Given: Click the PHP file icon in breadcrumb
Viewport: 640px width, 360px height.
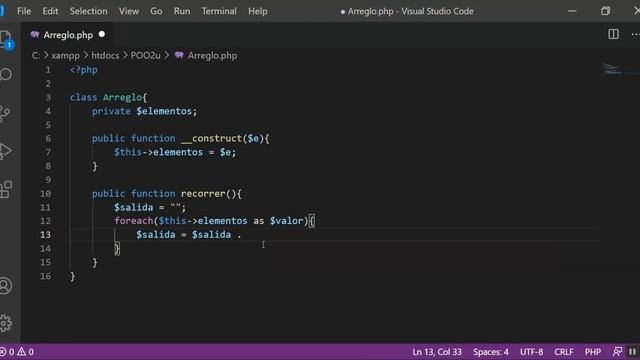Looking at the screenshot, I should 179,55.
